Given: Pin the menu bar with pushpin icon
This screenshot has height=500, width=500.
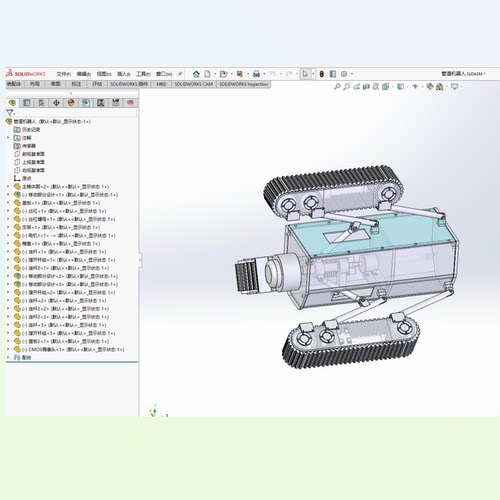Looking at the screenshot, I should coord(180,74).
